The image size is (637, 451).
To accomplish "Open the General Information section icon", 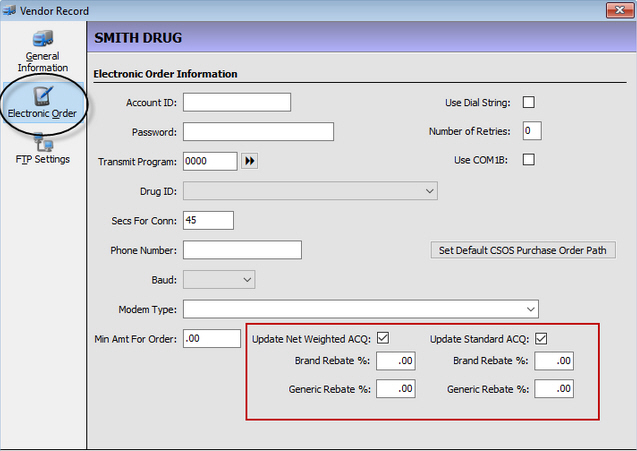I will (x=43, y=39).
